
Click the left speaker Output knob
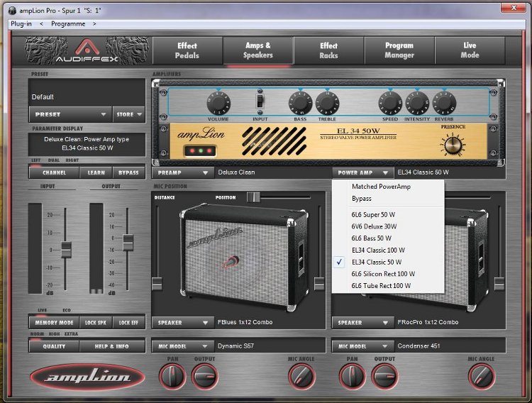pos(204,376)
